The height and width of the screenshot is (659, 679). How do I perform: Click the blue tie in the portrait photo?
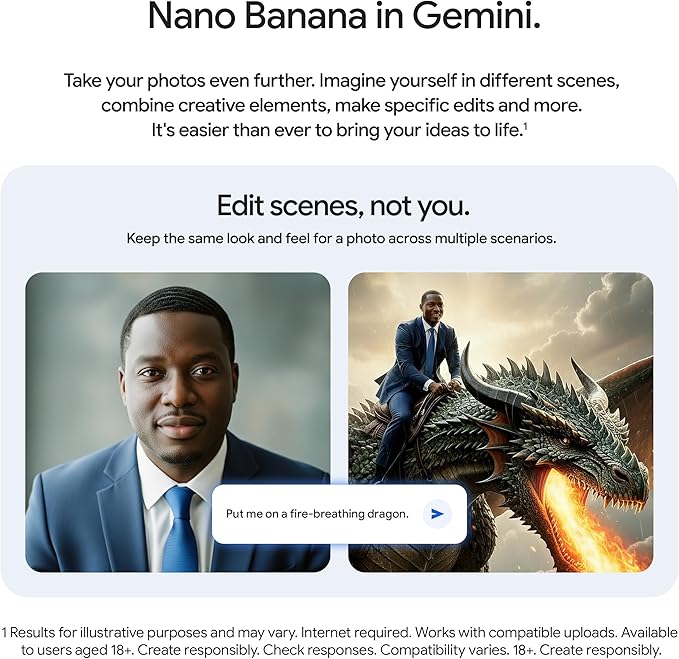(181, 528)
